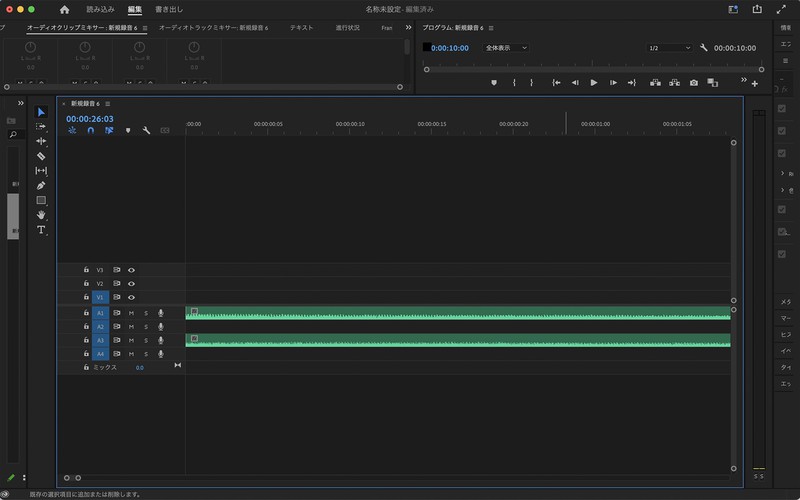
Task: Toggle A4 track targeting
Action: click(101, 354)
